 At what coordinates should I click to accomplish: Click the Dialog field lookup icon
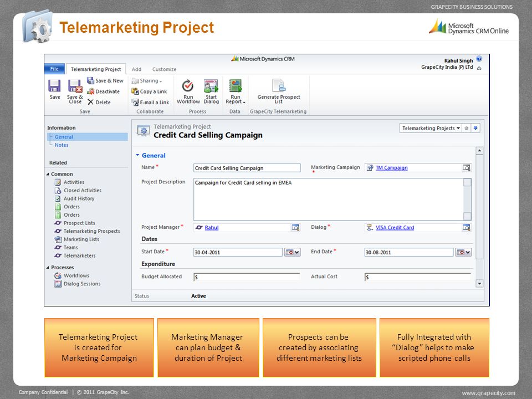(x=467, y=228)
